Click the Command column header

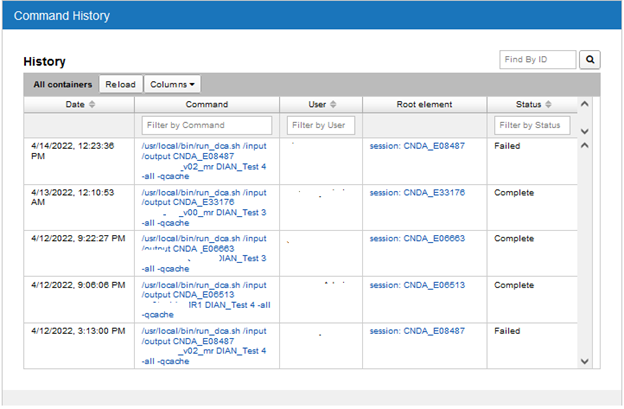coord(207,104)
